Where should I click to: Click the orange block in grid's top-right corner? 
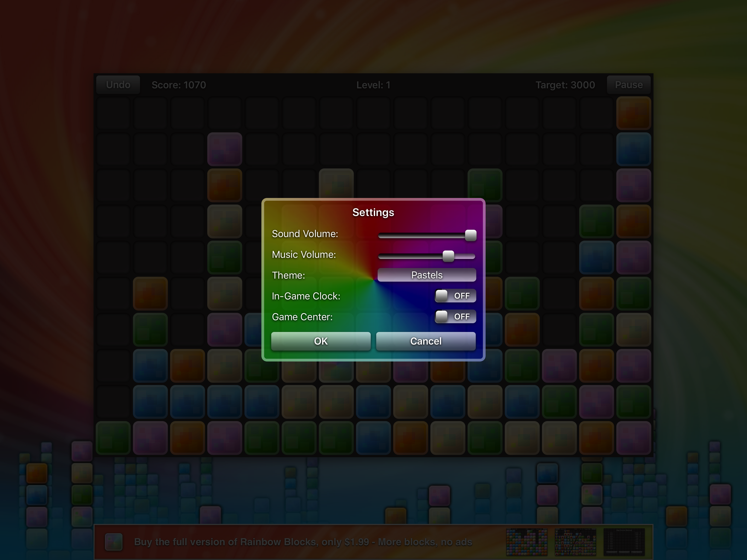[x=633, y=113]
